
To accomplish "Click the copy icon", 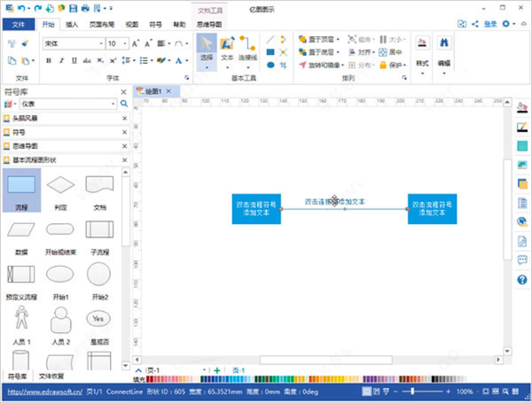I will (x=12, y=61).
